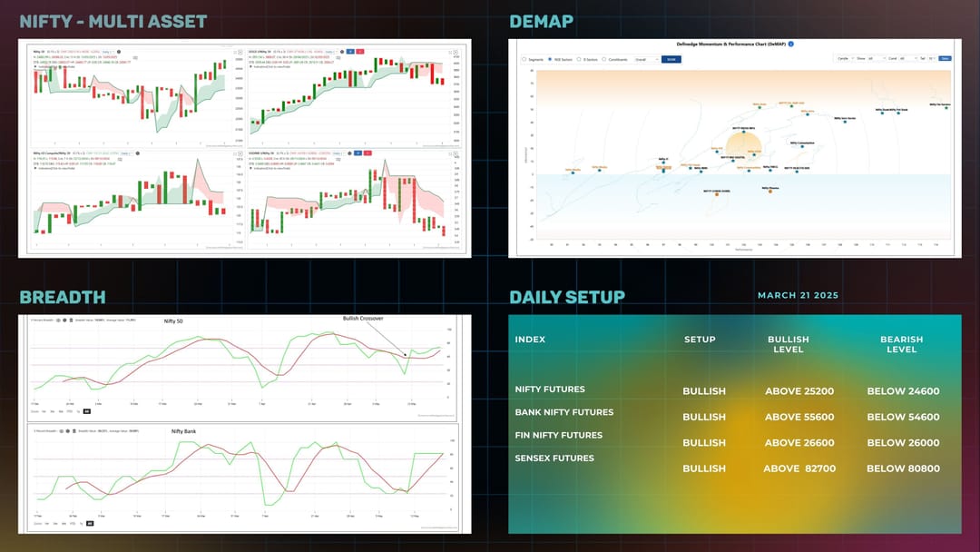Click the first round icon in the Nifty 50 breadth header
The height and width of the screenshot is (552, 980).
58,320
